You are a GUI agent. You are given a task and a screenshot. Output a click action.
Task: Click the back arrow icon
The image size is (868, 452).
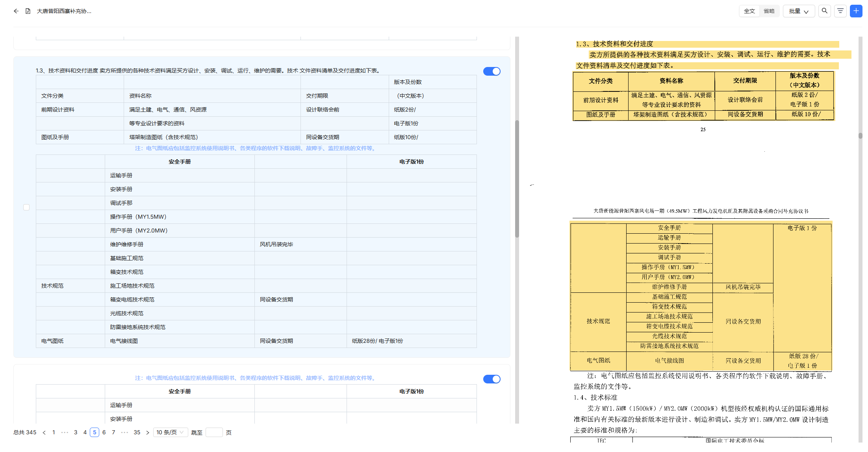[16, 11]
